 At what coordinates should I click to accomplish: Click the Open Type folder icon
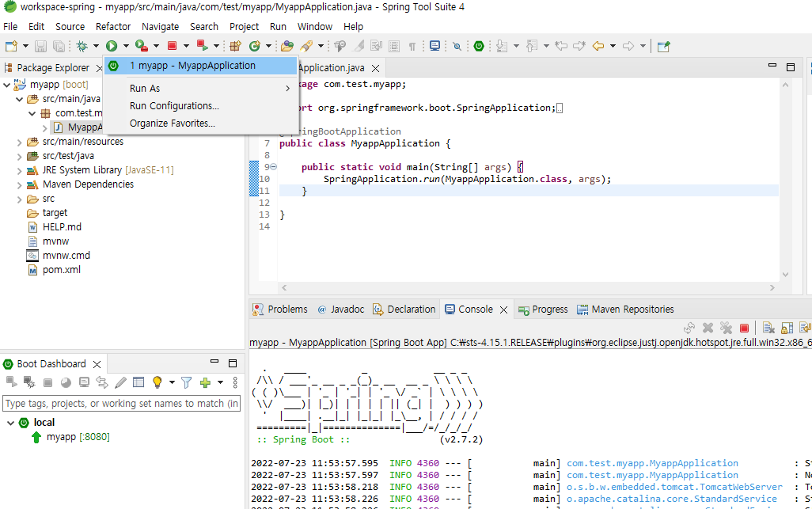[287, 46]
